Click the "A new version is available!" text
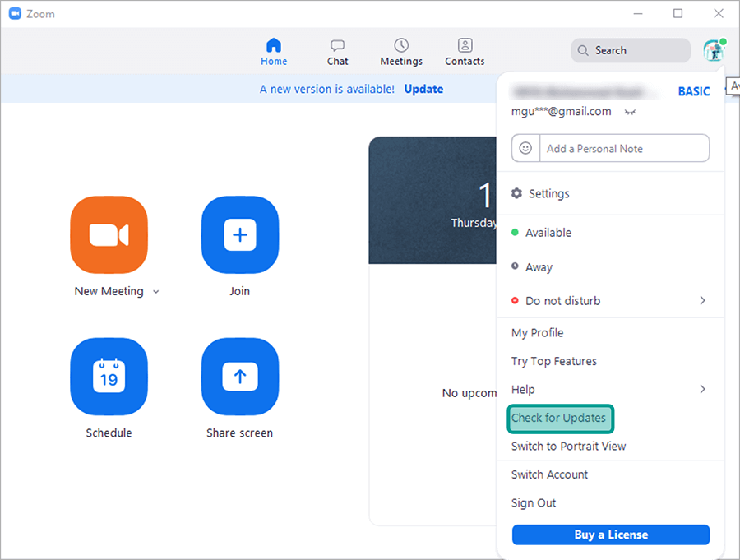This screenshot has height=560, width=740. point(327,90)
